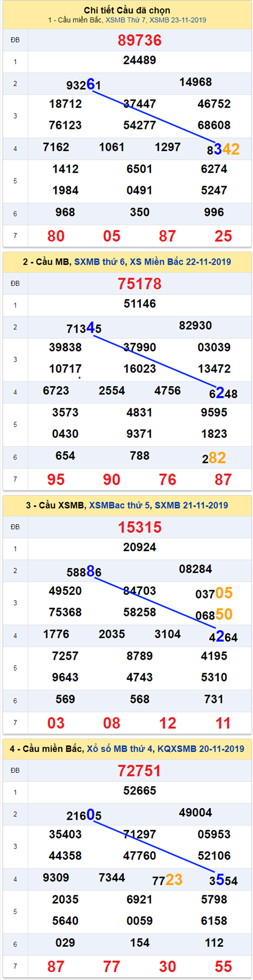Select the number 996

click(x=214, y=212)
